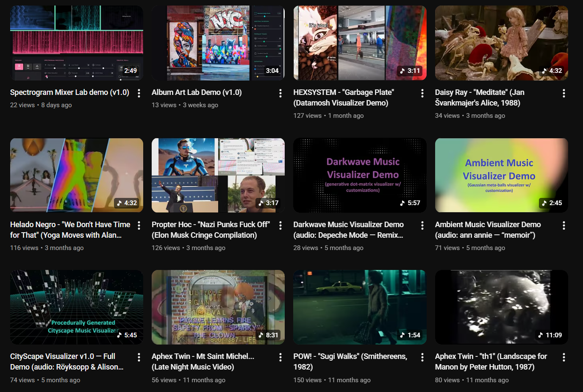Screen dimensions: 583x392
Task: Click '127 views • 1 month ago' text
Action: pos(328,116)
